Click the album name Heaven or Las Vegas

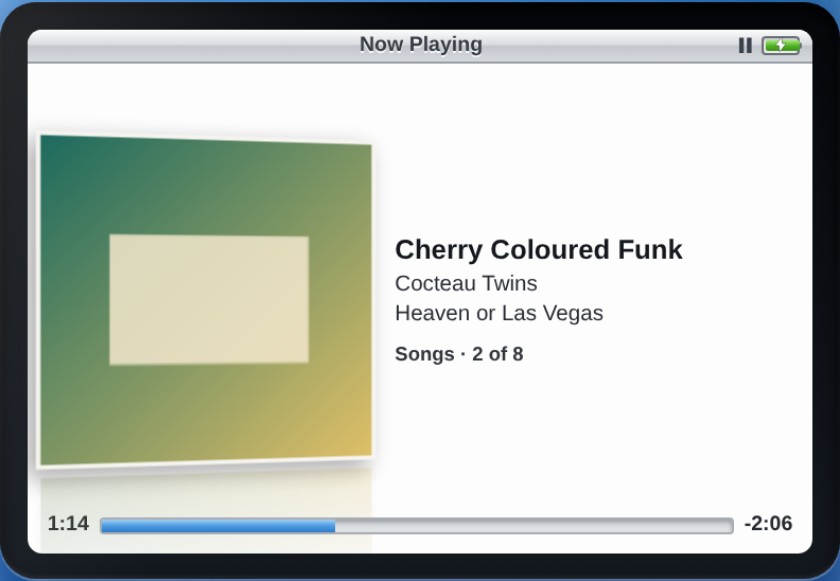[499, 313]
